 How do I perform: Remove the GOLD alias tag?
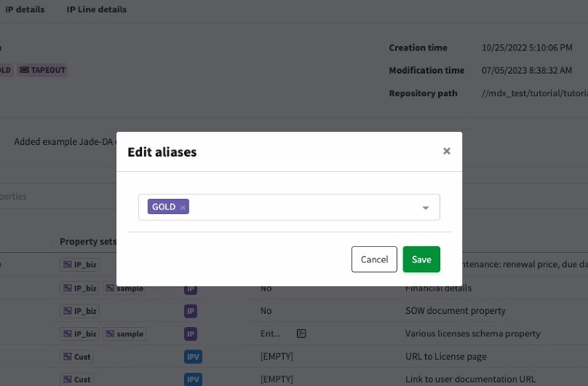coord(183,208)
